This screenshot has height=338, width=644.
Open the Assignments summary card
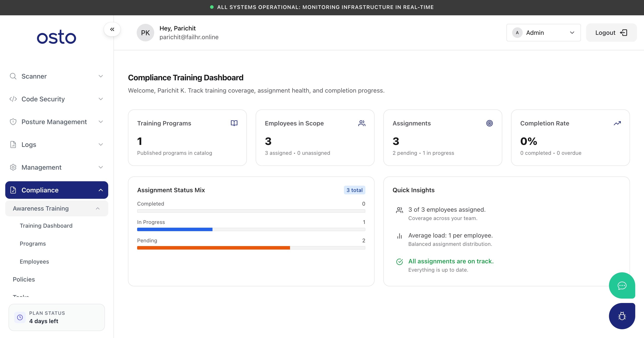pyautogui.click(x=442, y=138)
